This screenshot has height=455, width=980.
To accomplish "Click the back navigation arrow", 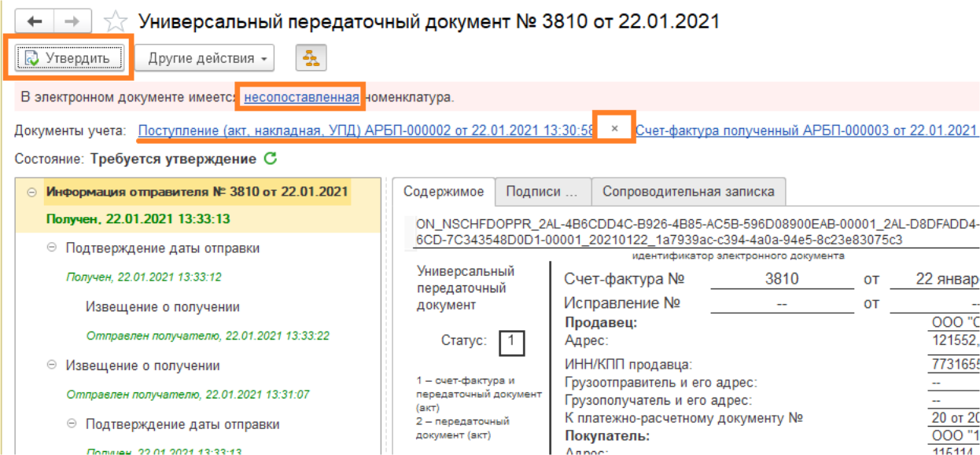I will pyautogui.click(x=35, y=21).
